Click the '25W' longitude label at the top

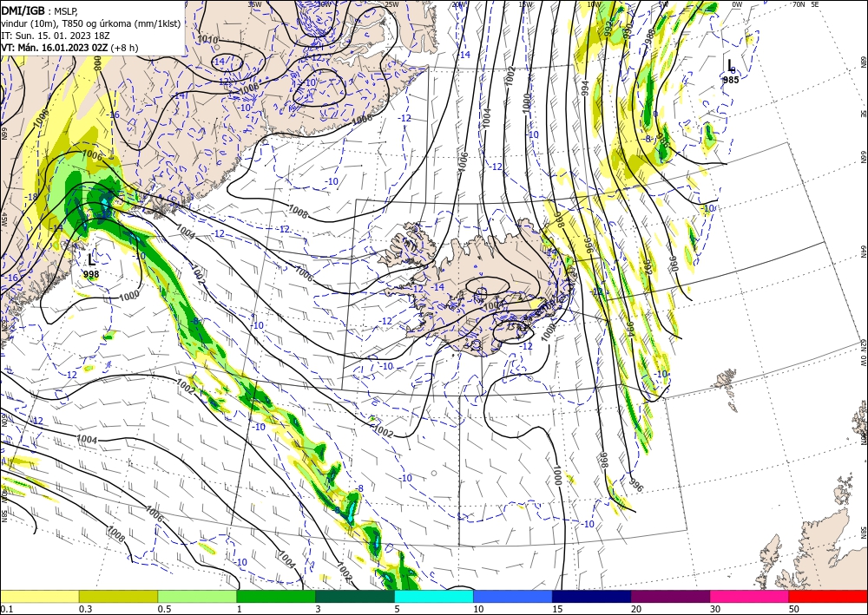pyautogui.click(x=392, y=4)
